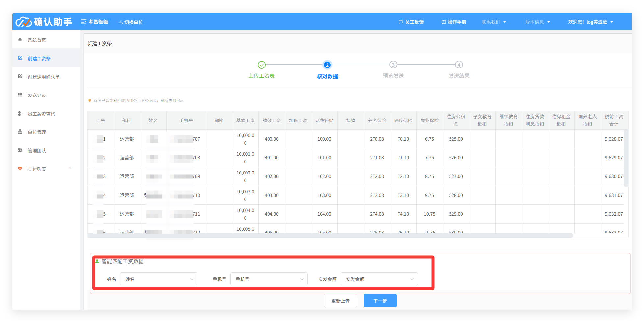The width and height of the screenshot is (644, 322).
Task: Click step 3 预览发送 in progress bar
Action: (x=393, y=65)
